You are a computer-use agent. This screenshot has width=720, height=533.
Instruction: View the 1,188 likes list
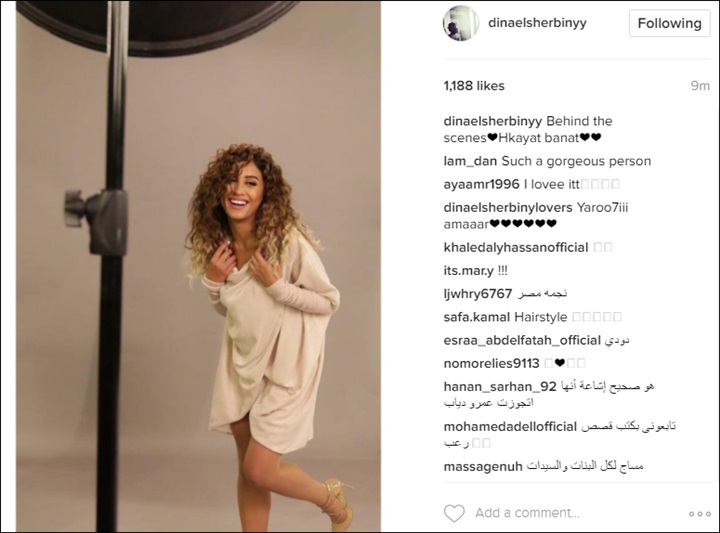click(474, 86)
